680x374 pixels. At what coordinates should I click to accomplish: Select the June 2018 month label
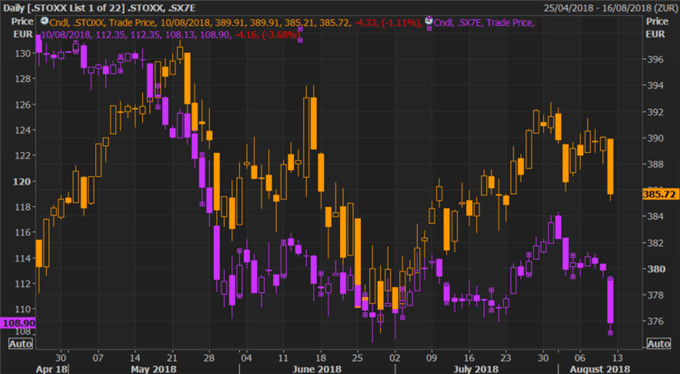click(x=317, y=369)
